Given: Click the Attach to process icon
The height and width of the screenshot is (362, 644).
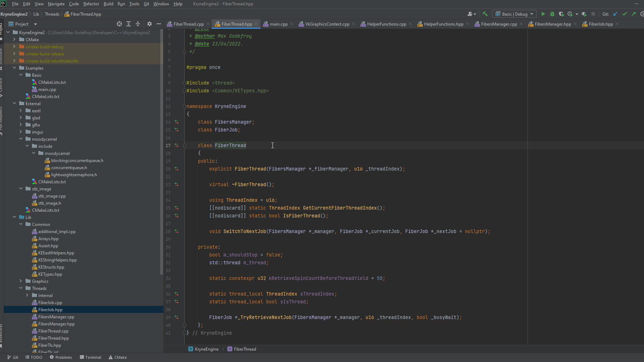Looking at the screenshot, I should [x=584, y=14].
